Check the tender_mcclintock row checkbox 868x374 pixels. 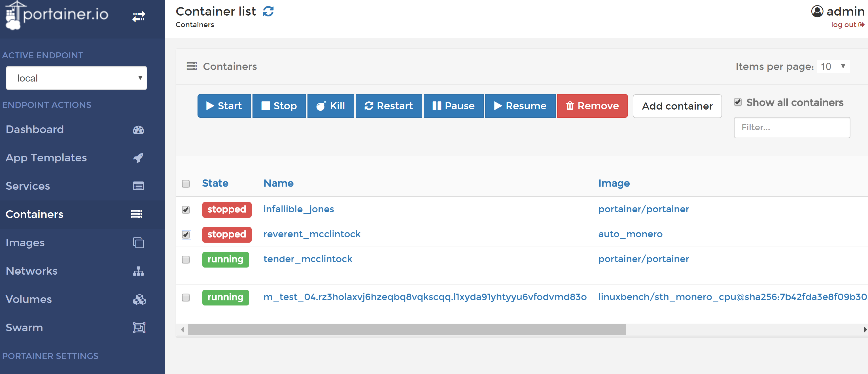[x=186, y=260]
